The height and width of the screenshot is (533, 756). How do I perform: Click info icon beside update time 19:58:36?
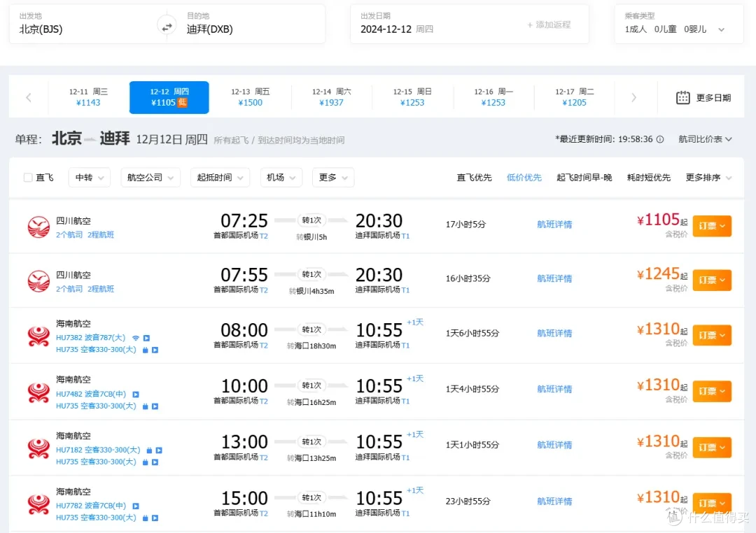[x=660, y=139]
